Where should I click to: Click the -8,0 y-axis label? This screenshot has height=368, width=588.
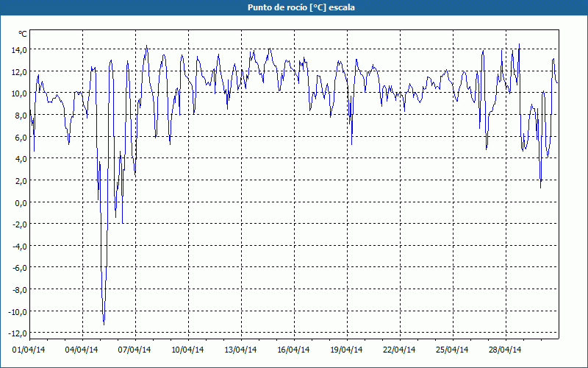click(21, 290)
